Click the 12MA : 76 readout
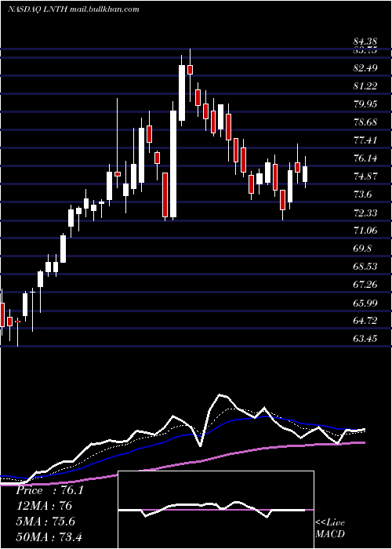The width and height of the screenshot is (392, 549). (x=44, y=506)
